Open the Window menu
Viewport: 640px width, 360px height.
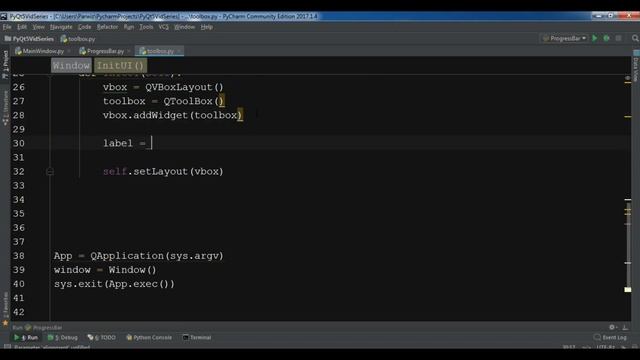(184, 27)
